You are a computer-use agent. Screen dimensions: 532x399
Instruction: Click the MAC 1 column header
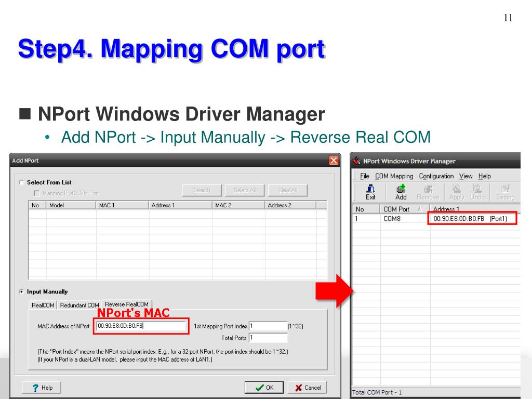(x=122, y=205)
